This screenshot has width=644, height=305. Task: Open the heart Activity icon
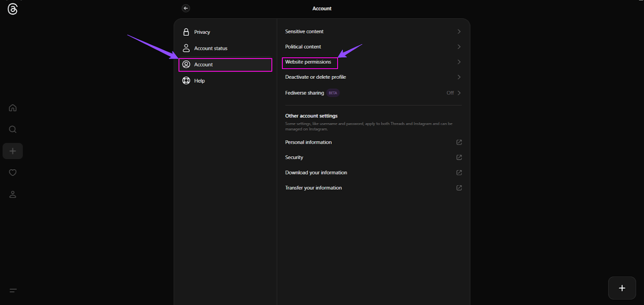(x=13, y=172)
